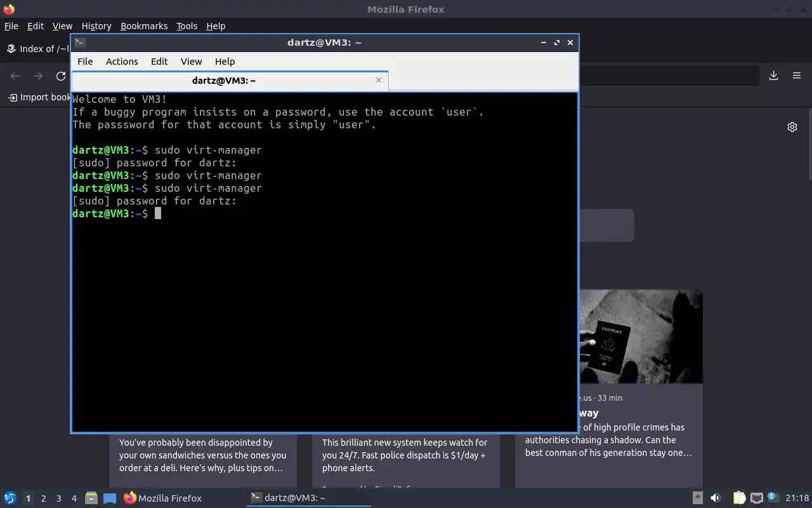Open the Firefox Tools menu
812x508 pixels.
tap(187, 26)
